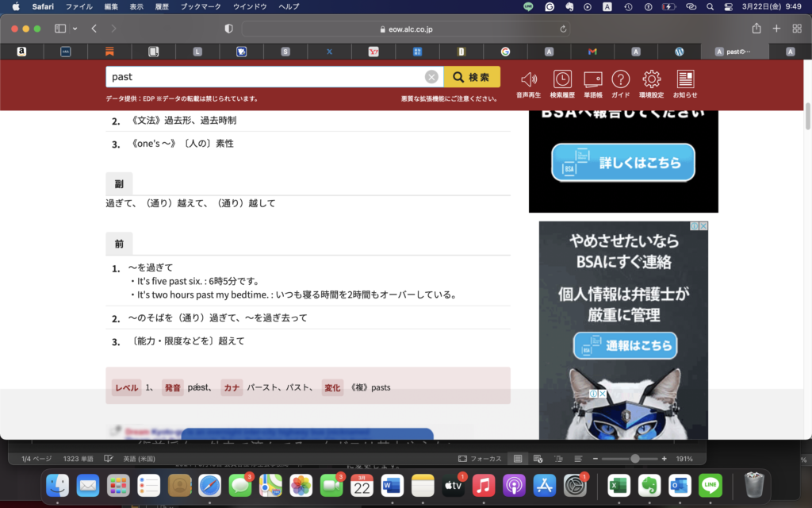Open the ブックマーク menu in menu bar

[201, 6]
